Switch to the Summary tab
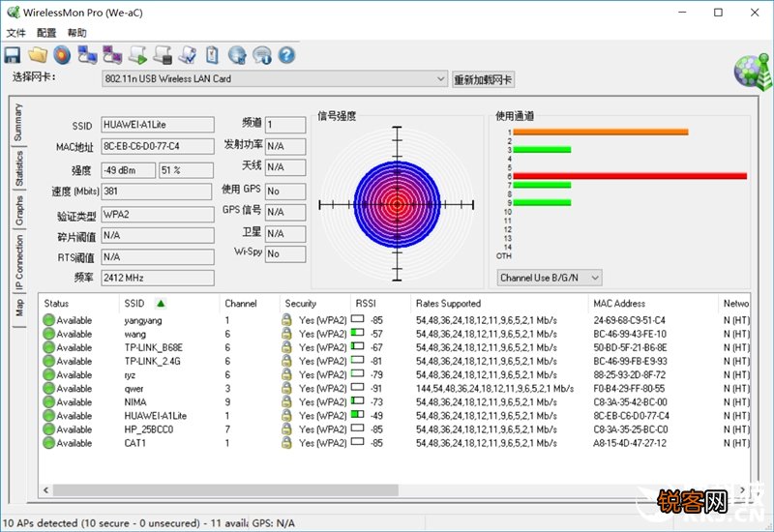 18,122
